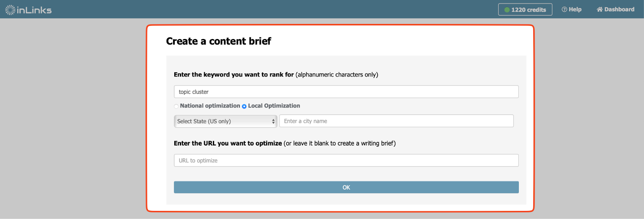Click the inLinks wordmark in header
The width and height of the screenshot is (644, 219).
pos(34,10)
